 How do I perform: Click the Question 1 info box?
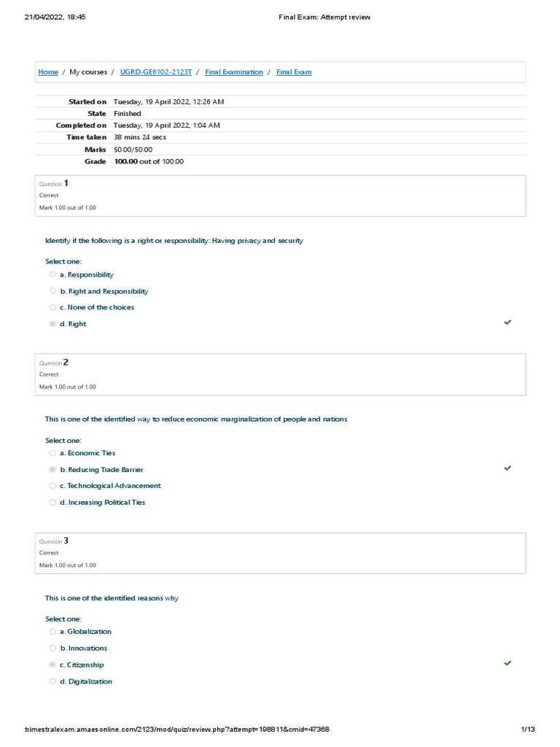click(280, 196)
